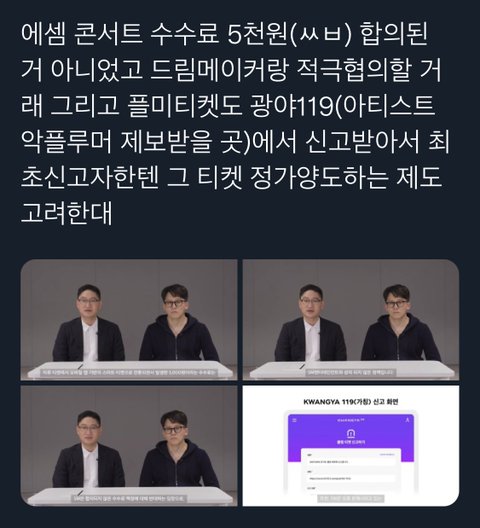Click the first input field in report form
Image resolution: width=480 pixels, height=528 pixels.
click(351, 462)
